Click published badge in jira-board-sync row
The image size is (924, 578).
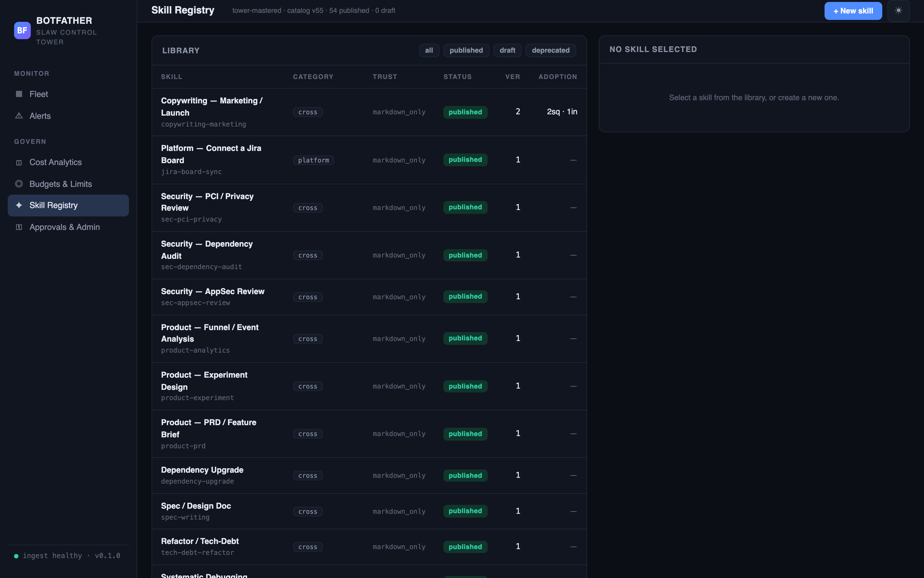pyautogui.click(x=465, y=160)
